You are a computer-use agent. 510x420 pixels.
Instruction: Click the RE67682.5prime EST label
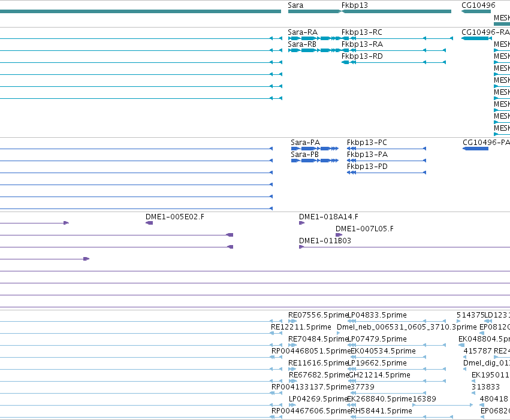coord(319,375)
